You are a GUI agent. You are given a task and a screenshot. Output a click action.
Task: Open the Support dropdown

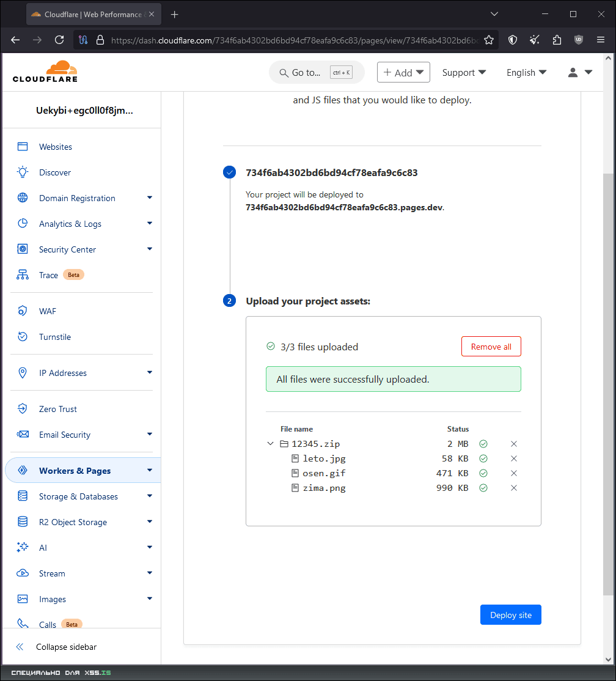coord(464,73)
